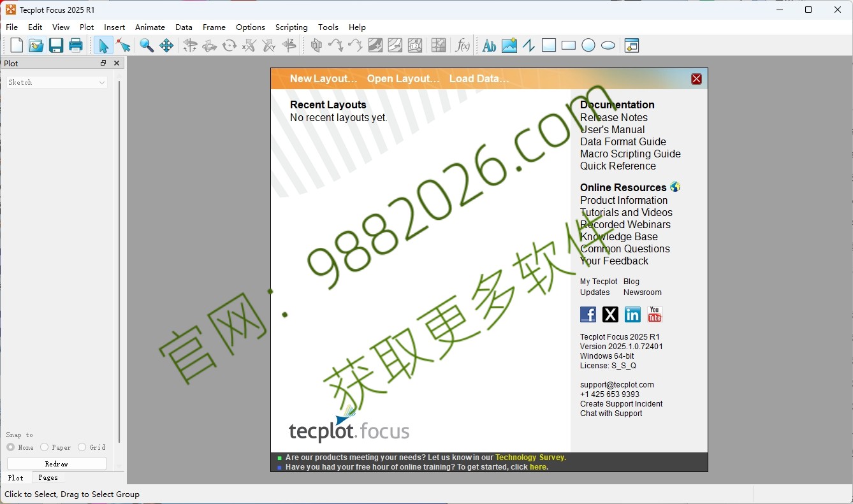Image resolution: width=853 pixels, height=504 pixels.
Task: Select the 3D spherical rotate tool
Action: pyautogui.click(x=190, y=45)
